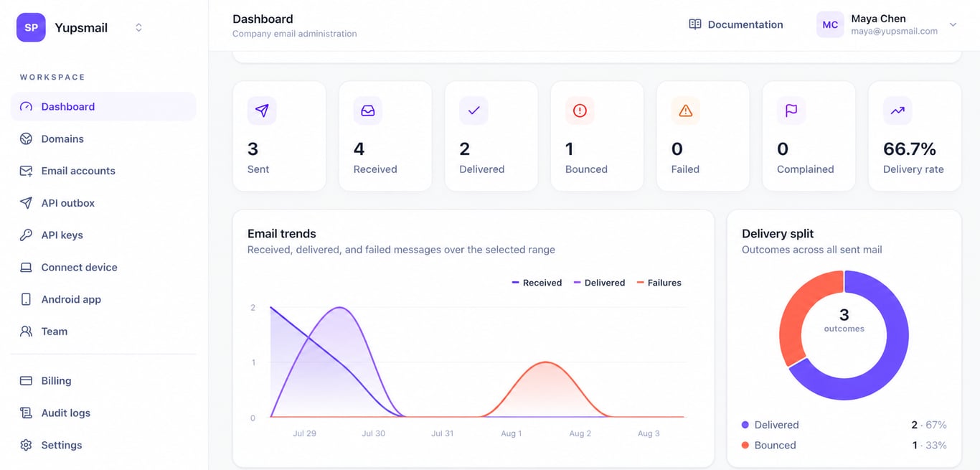Image resolution: width=980 pixels, height=470 pixels.
Task: Click the Delivered checkmark icon
Action: pyautogui.click(x=473, y=111)
